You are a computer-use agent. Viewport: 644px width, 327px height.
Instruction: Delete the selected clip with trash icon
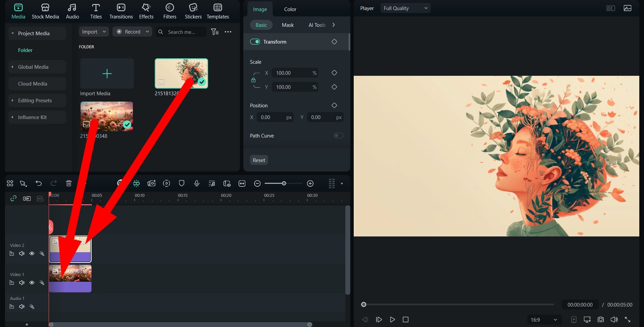69,183
